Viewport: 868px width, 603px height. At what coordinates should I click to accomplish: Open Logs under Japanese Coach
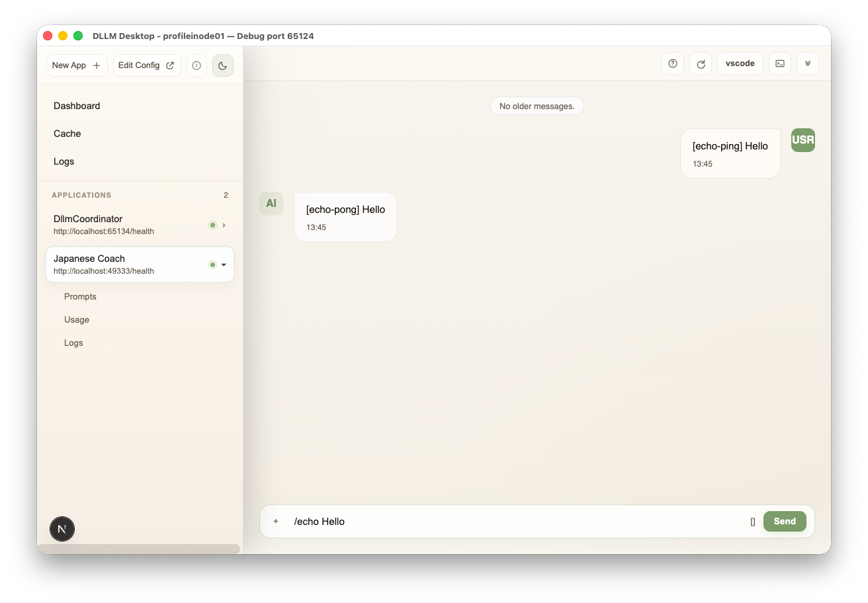73,342
